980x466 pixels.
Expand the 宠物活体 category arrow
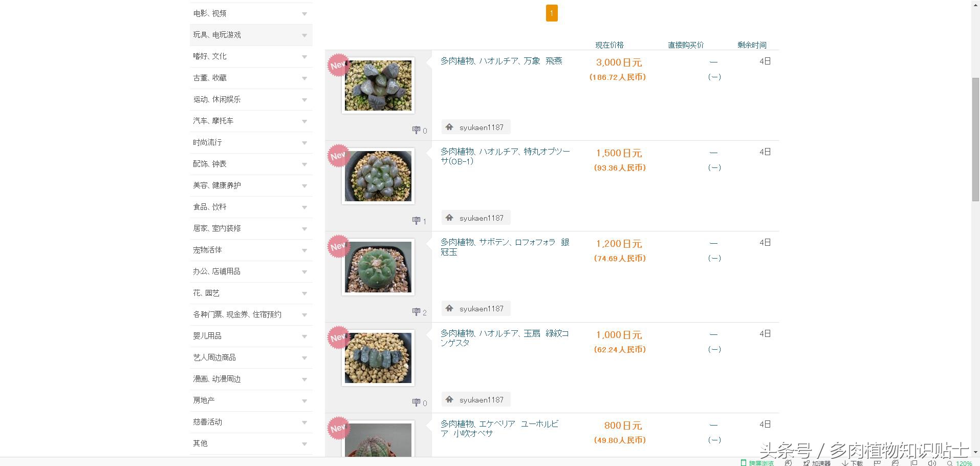pyautogui.click(x=304, y=250)
